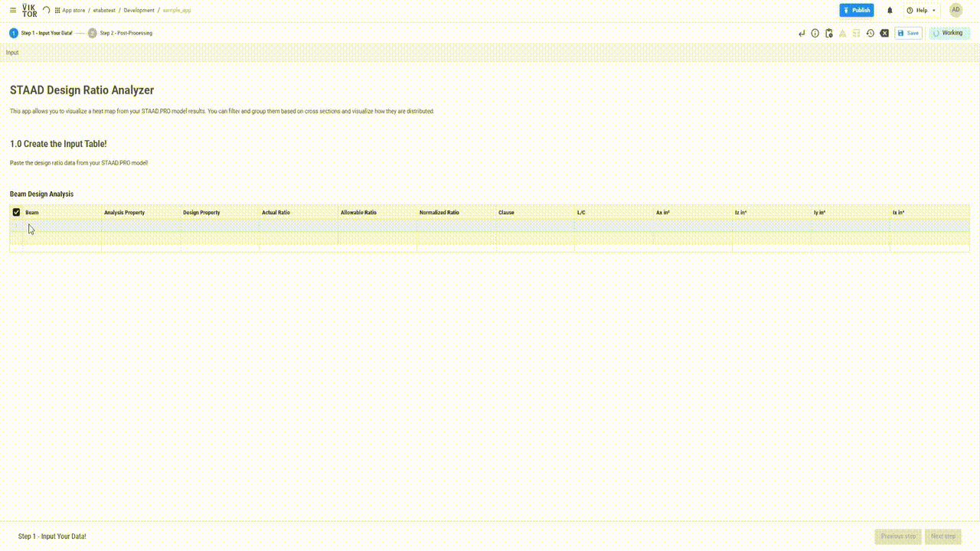
Task: Save the current entity
Action: click(x=909, y=33)
